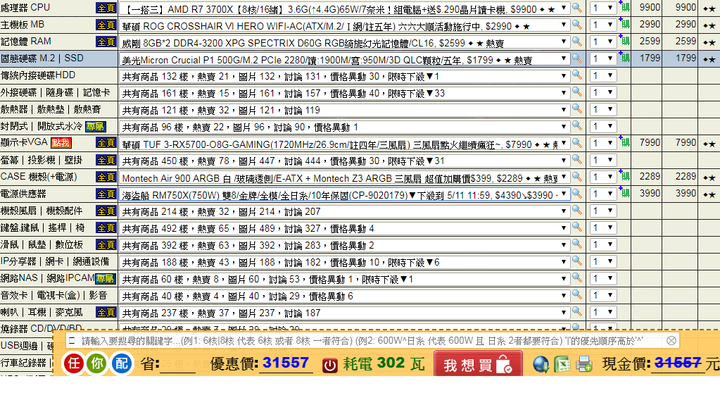Open the quantity dropdown in the CPU row
The image size is (720, 393).
click(602, 8)
